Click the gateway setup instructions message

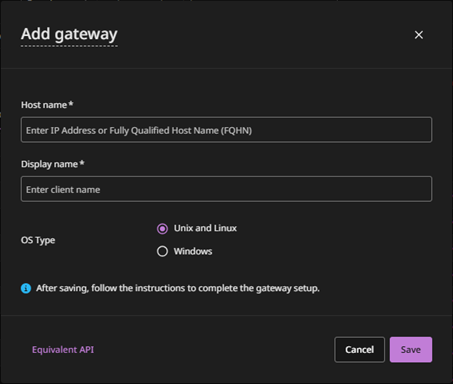[x=178, y=288]
